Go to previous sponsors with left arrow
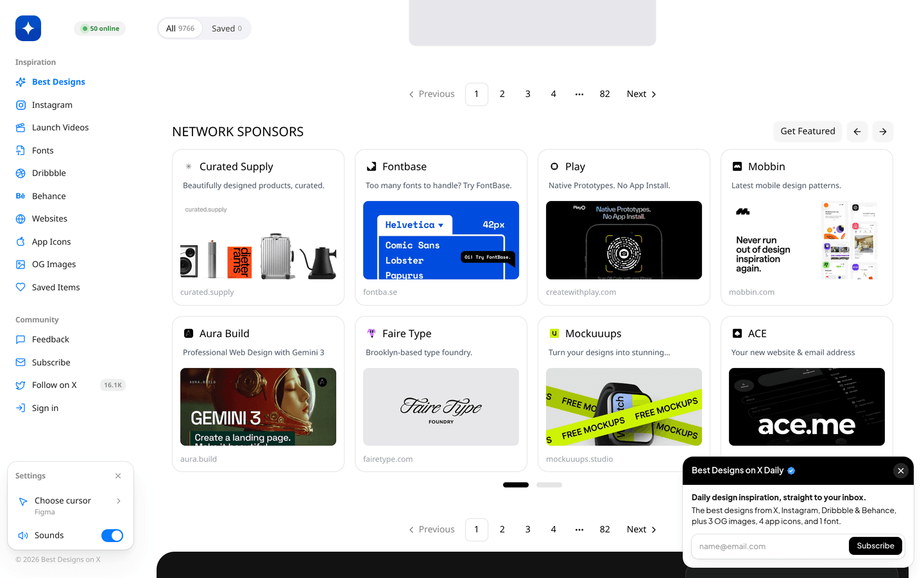Viewport: 924px width, 578px height. (x=857, y=132)
